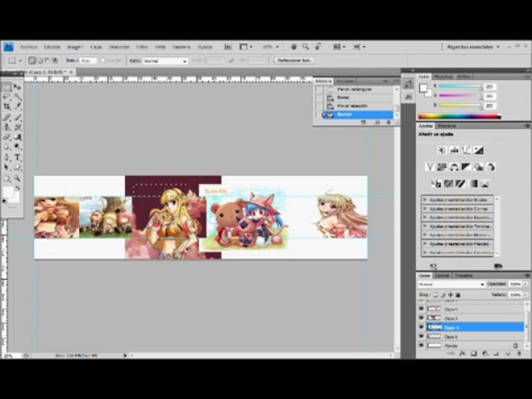532x399 pixels.
Task: Click the R channel slider
Action: pos(460,86)
